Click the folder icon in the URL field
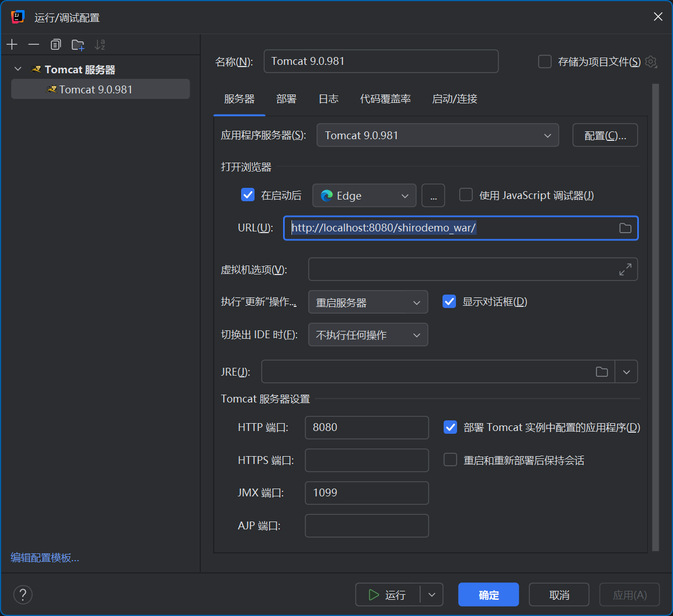The width and height of the screenshot is (673, 616). (625, 228)
